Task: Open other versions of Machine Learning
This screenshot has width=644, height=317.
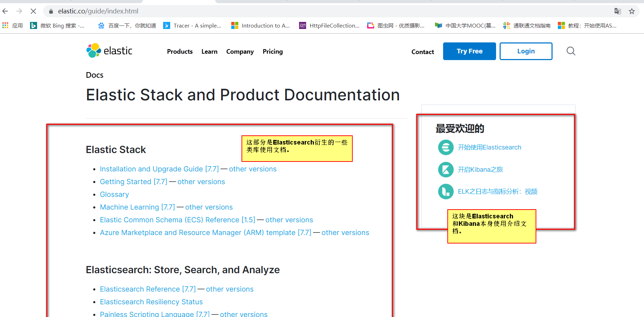Action: coord(209,207)
